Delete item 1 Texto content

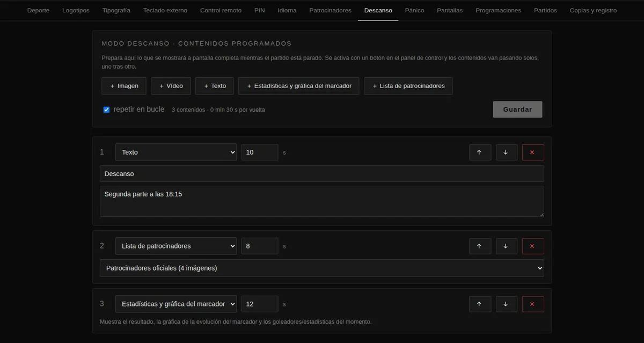pos(533,152)
